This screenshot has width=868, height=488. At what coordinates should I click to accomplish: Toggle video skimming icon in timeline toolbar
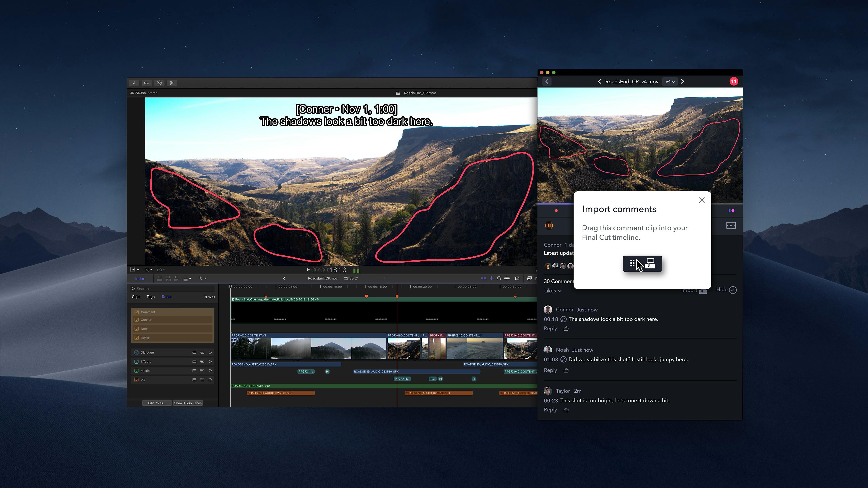click(484, 278)
